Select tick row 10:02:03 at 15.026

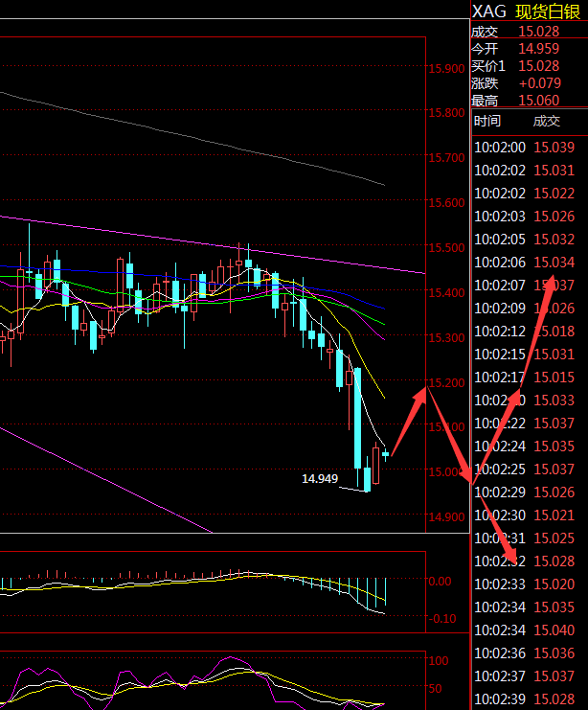(524, 217)
